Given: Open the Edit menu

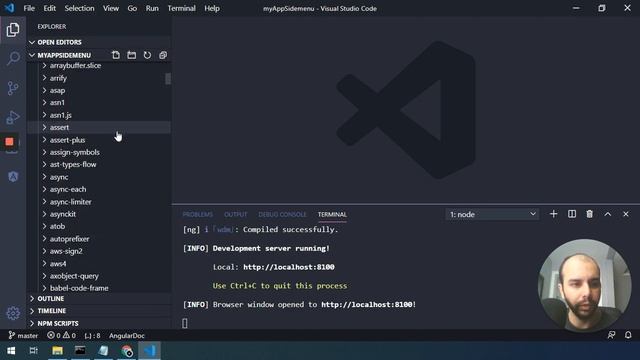Looking at the screenshot, I should pos(49,8).
